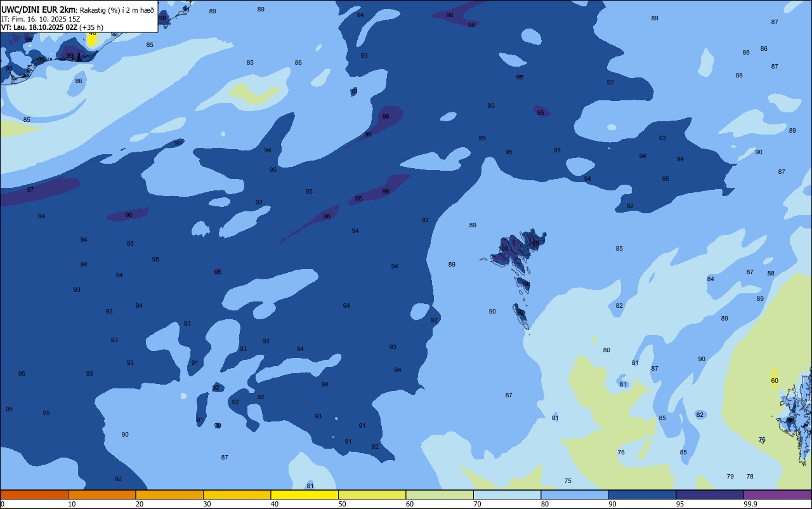Pick the 20–30 legend color segment
This screenshot has width=812, height=509.
169,494
